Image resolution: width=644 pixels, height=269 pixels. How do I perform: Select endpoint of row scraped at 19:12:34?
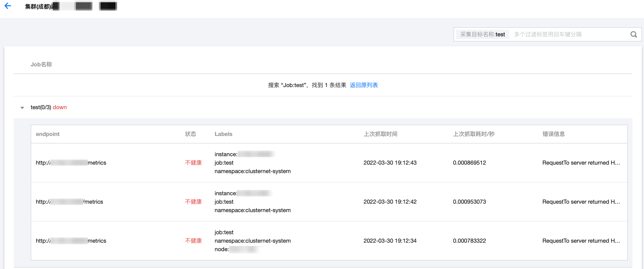point(71,241)
